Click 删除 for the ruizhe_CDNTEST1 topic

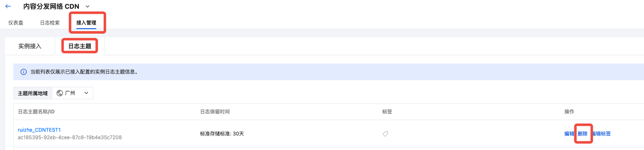coord(583,134)
